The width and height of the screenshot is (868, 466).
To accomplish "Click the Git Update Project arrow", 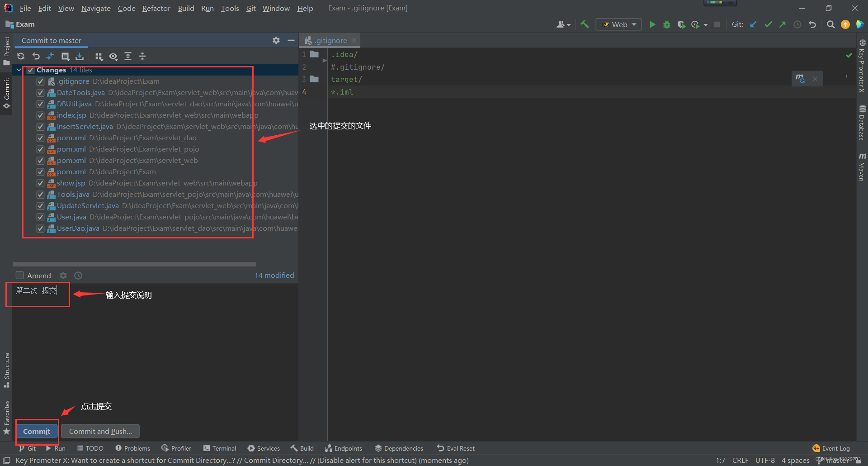I will 753,24.
